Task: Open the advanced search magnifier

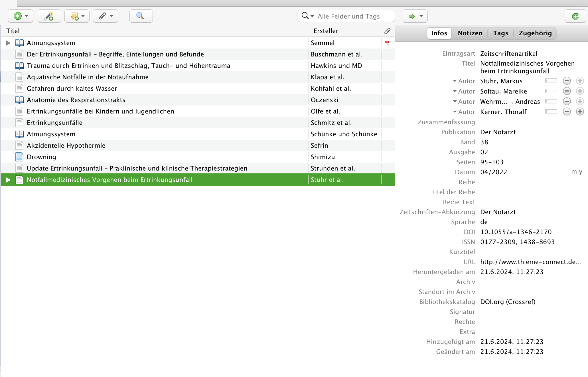Action: 140,16
